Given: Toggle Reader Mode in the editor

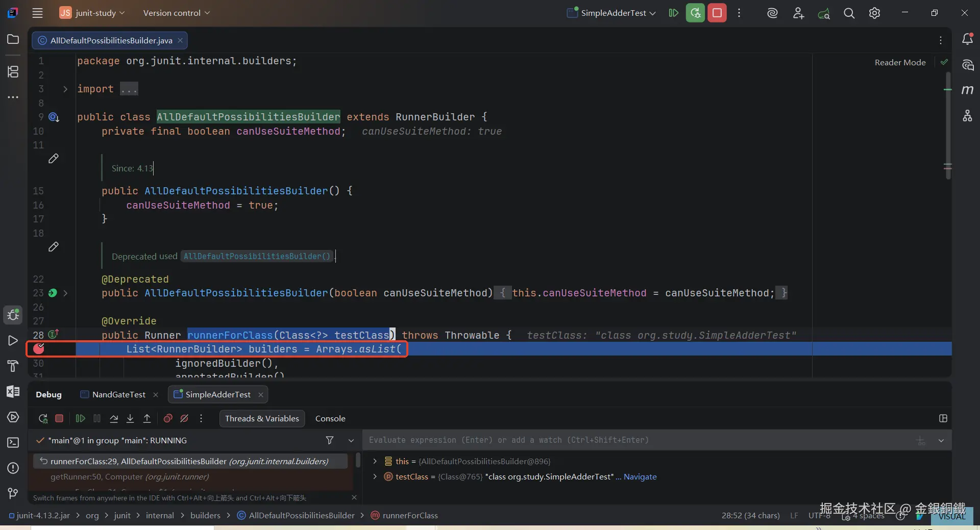Looking at the screenshot, I should [x=900, y=62].
